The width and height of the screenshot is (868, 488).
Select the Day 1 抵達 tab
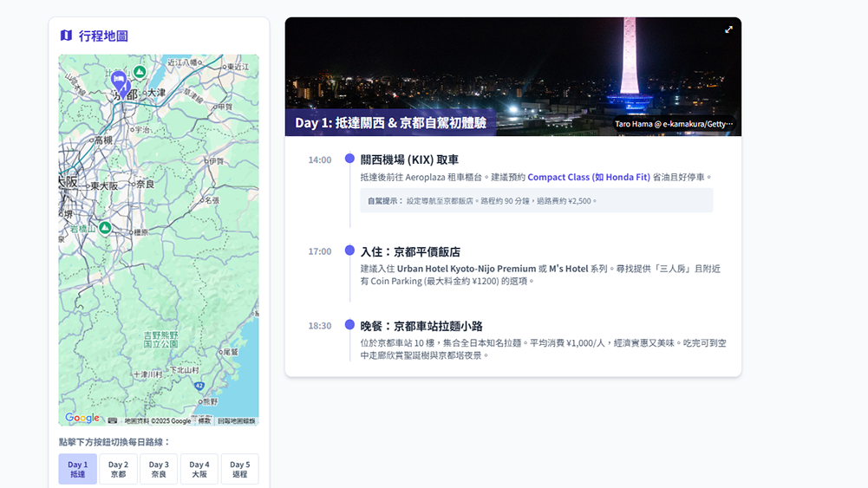(78, 469)
